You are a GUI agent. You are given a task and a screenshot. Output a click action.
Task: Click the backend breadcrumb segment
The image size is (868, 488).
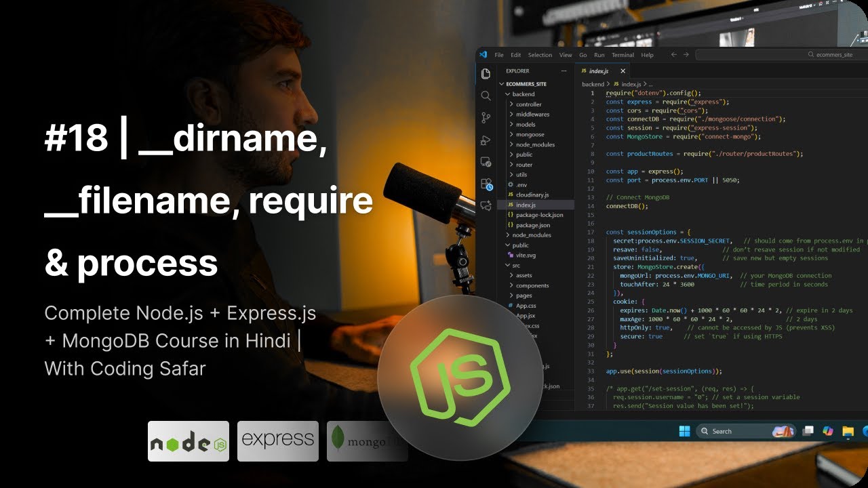pos(593,84)
